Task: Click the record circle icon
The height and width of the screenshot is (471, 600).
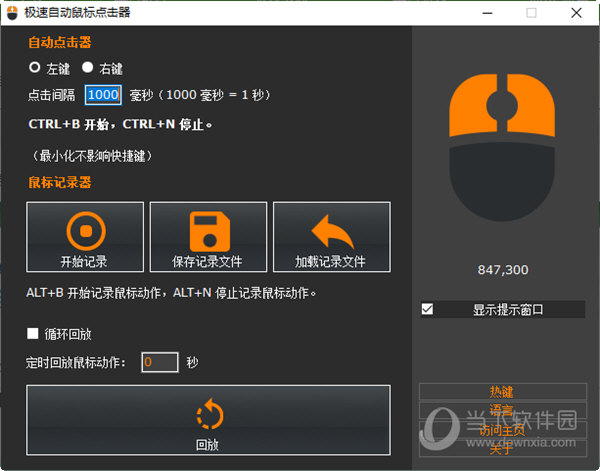Action: tap(86, 231)
